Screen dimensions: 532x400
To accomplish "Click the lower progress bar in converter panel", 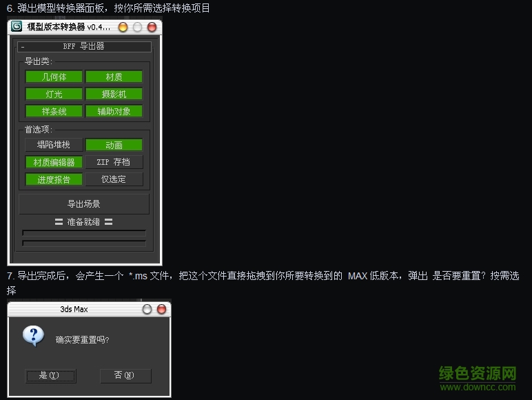I will [84, 243].
